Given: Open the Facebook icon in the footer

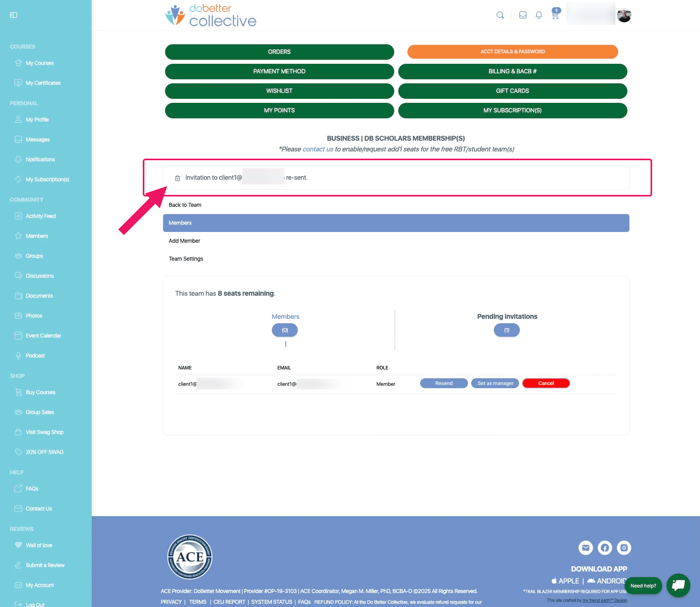Looking at the screenshot, I should pyautogui.click(x=605, y=548).
